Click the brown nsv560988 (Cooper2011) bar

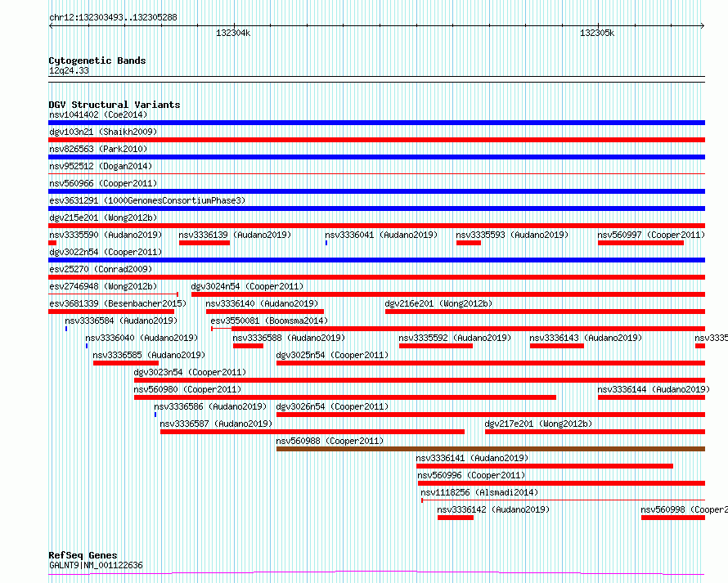pos(491,449)
